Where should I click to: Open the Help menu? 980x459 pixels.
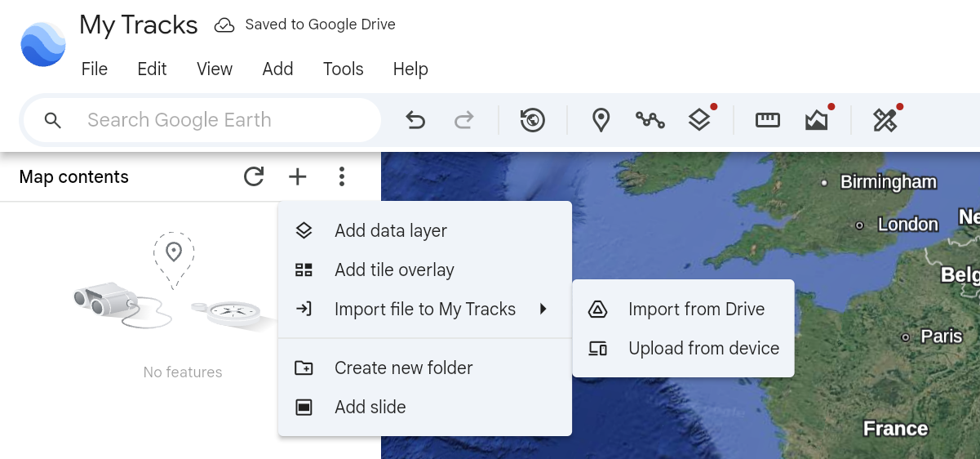[410, 69]
